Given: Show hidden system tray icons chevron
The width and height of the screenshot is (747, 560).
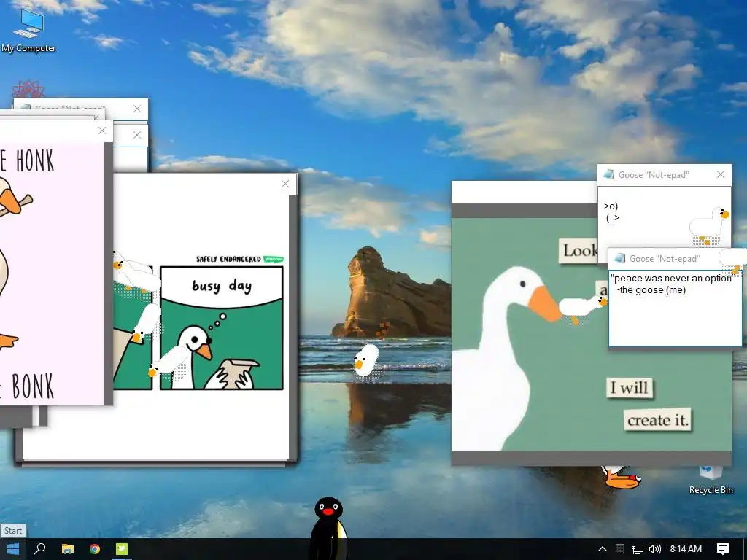Looking at the screenshot, I should click(602, 549).
